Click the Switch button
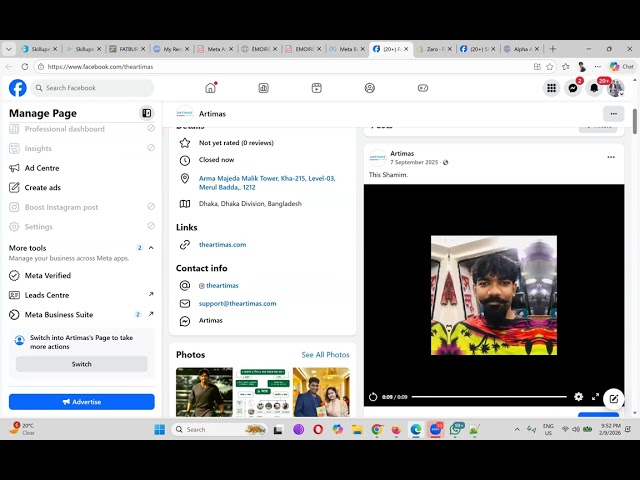 point(82,364)
